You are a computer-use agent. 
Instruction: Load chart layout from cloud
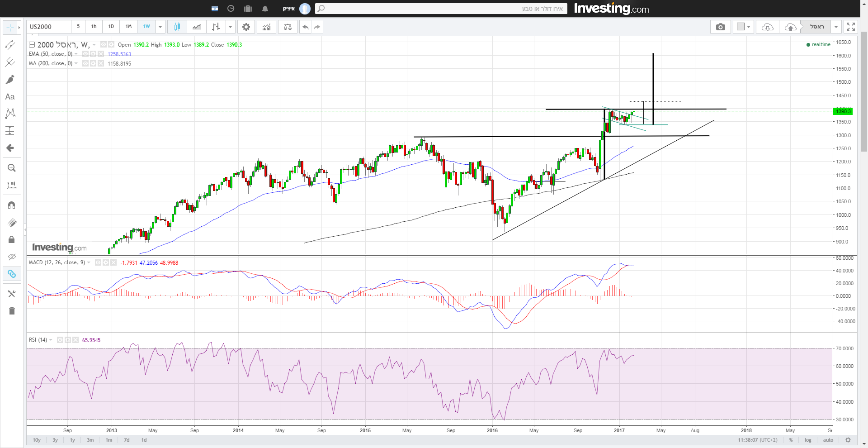[768, 27]
